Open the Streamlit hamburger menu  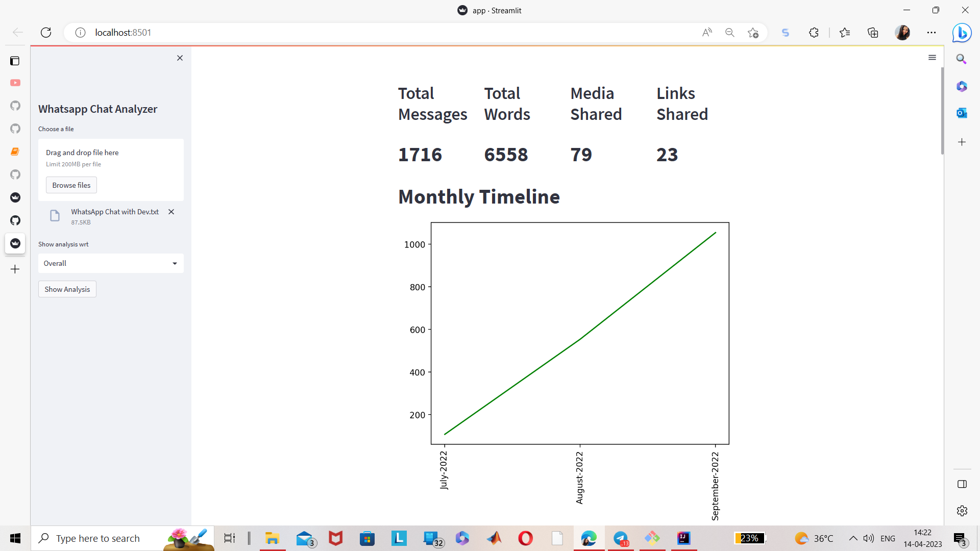coord(932,58)
